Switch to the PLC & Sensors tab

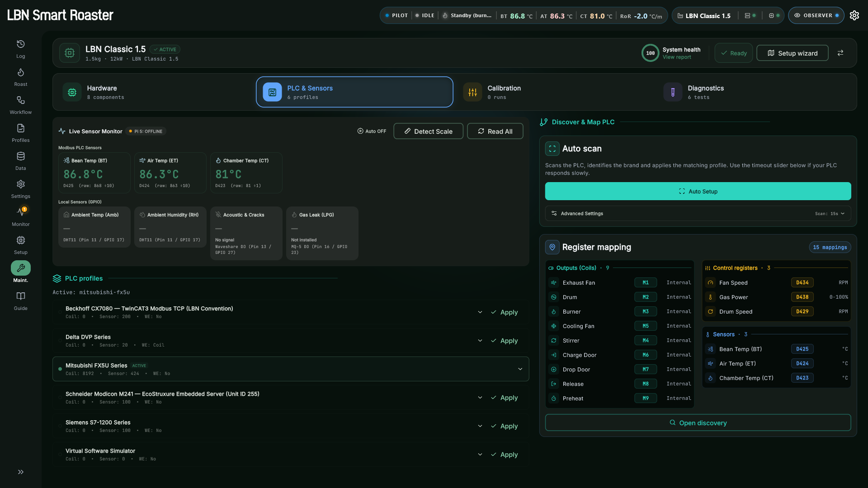[x=354, y=92]
